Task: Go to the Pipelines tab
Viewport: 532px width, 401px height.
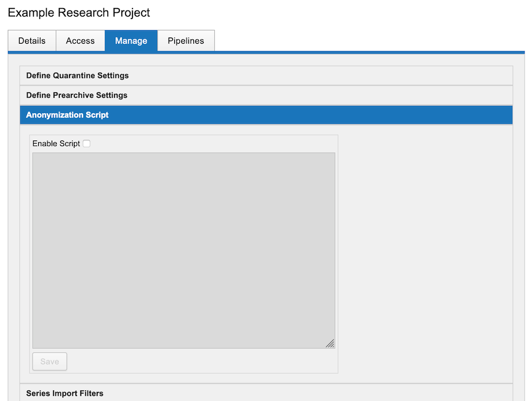Action: click(186, 41)
